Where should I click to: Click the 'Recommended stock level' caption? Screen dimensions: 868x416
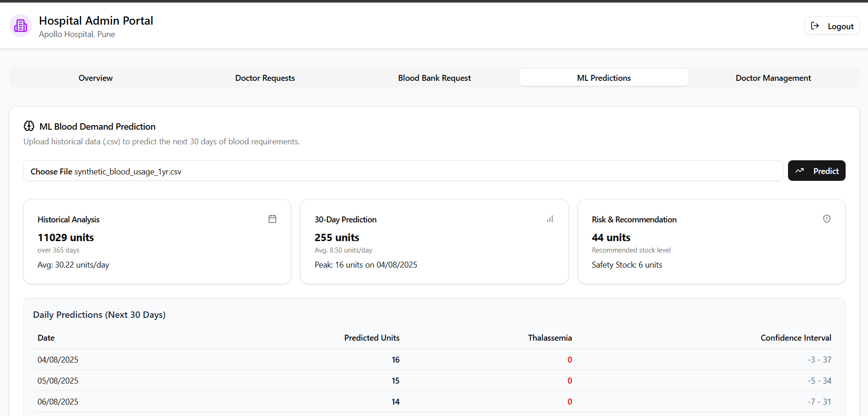tap(631, 250)
